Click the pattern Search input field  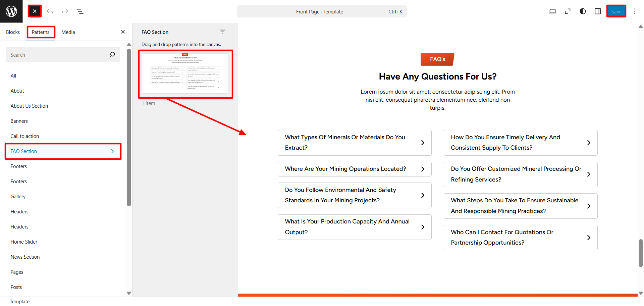click(57, 55)
